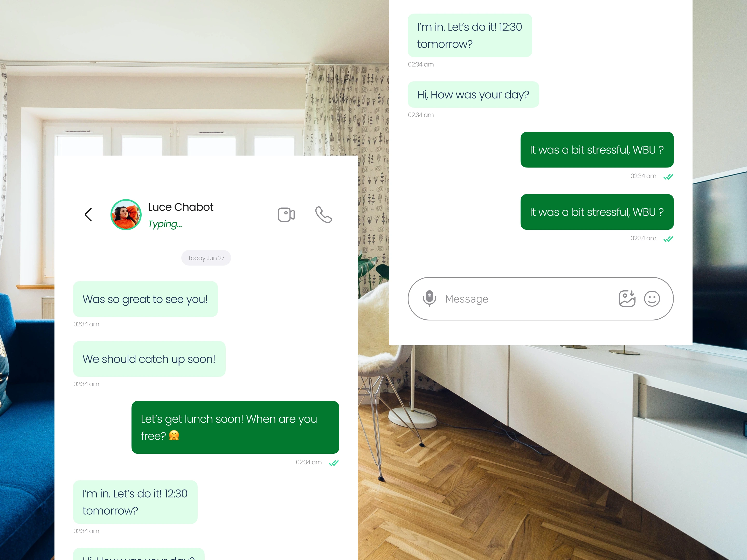747x560 pixels.
Task: Go back using the left chevron arrow
Action: click(x=88, y=215)
